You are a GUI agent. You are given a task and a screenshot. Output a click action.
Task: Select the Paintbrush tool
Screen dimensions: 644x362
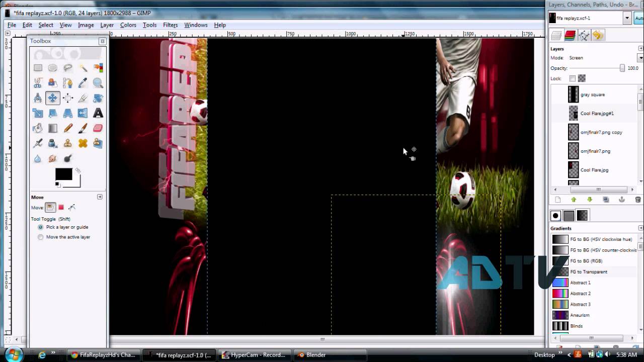pos(83,128)
